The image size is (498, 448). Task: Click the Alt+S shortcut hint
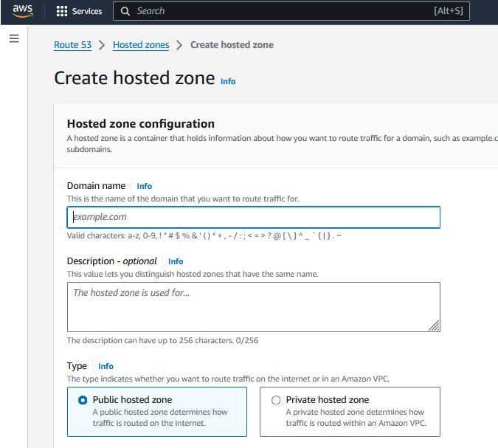point(449,11)
